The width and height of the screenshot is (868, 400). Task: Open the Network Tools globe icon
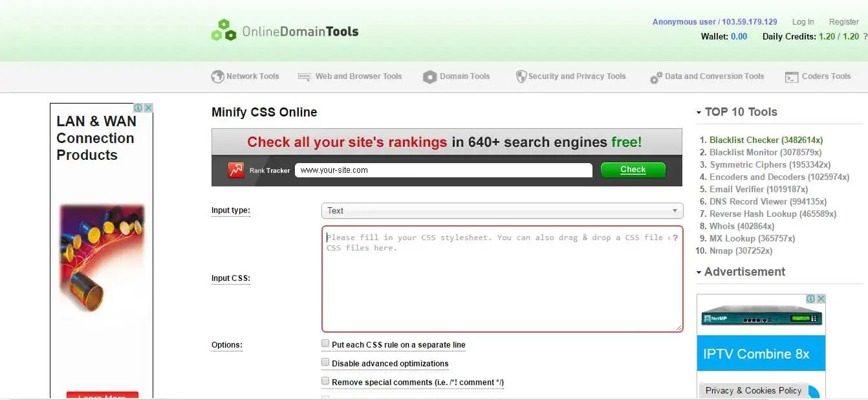(217, 76)
